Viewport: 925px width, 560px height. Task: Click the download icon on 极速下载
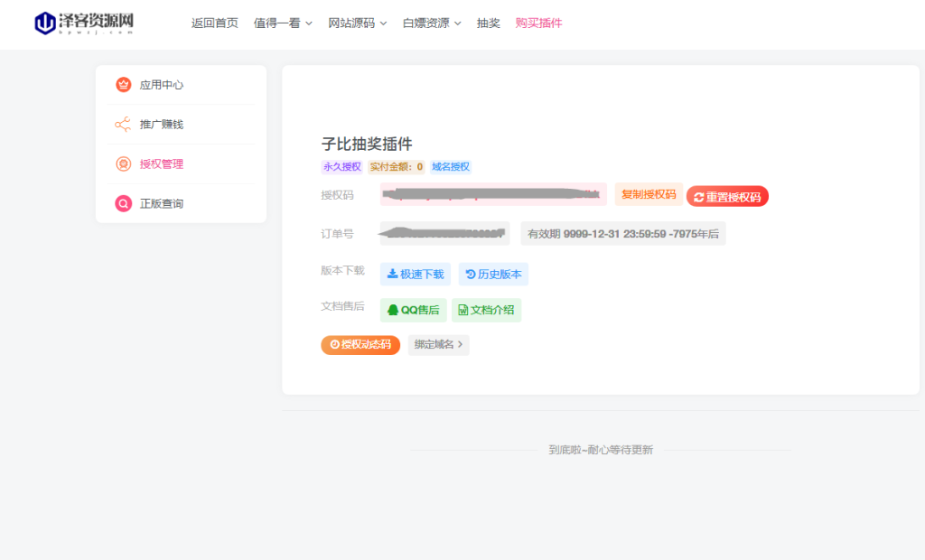click(x=393, y=273)
